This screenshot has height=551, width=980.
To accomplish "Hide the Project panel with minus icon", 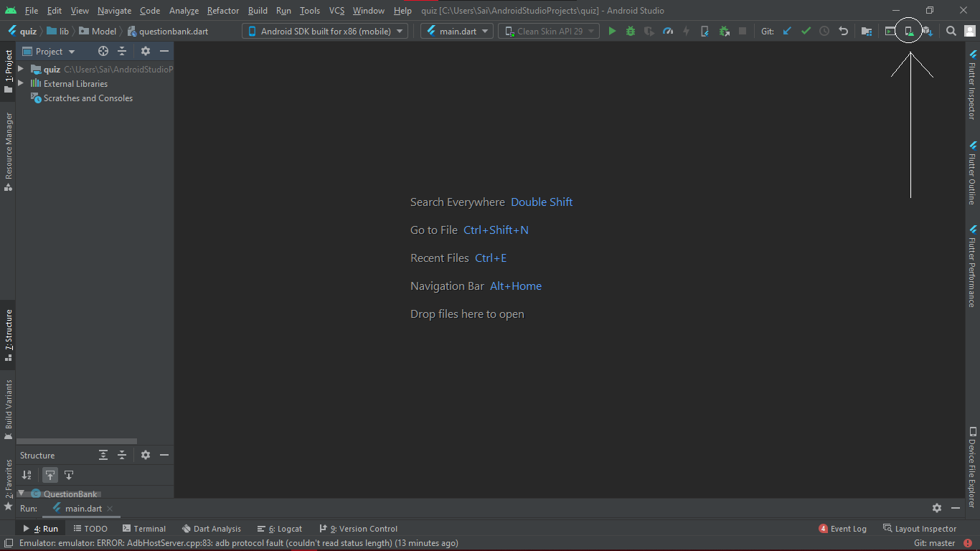I will pyautogui.click(x=164, y=51).
